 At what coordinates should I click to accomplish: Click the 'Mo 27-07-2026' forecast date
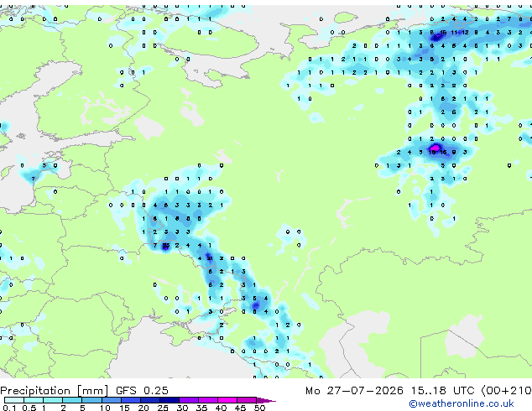354,391
